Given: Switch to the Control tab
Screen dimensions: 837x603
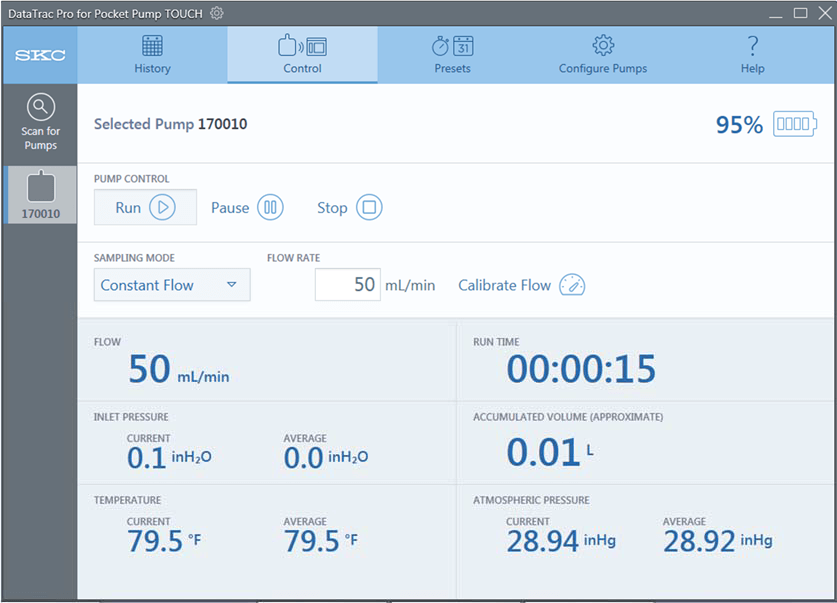Looking at the screenshot, I should click(302, 55).
